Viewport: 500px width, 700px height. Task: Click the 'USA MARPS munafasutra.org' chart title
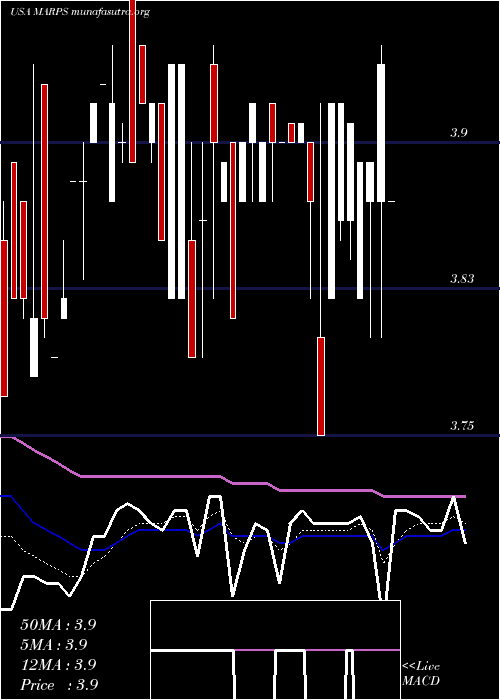(x=80, y=12)
